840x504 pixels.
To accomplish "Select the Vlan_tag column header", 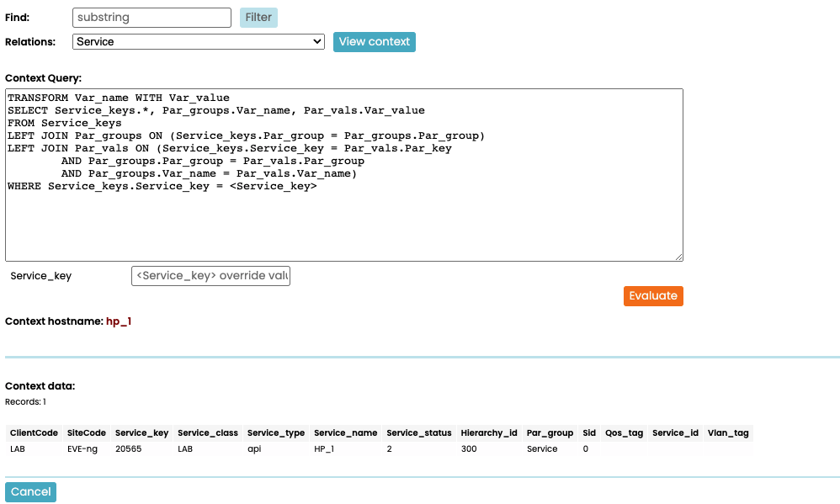I will pos(728,433).
